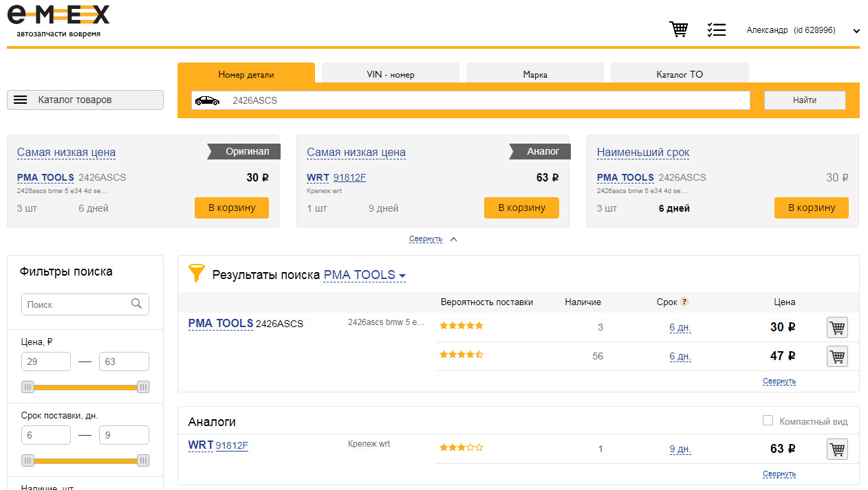Click Самая низкая цена on the Аналог card
Viewport: 868px width, 490px height.
pos(356,153)
